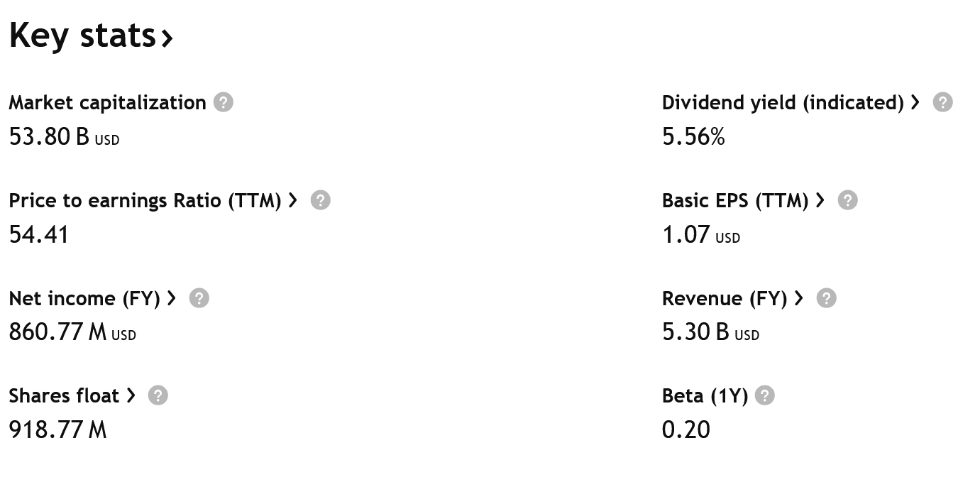
Task: Click the Beta (1Y) help icon
Action: [765, 395]
